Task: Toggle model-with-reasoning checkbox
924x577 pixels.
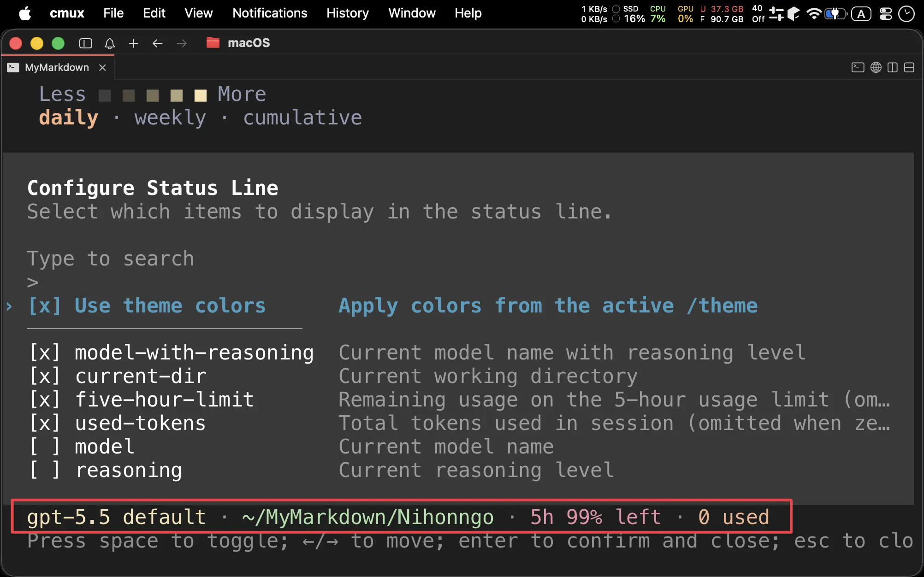Action: (45, 353)
